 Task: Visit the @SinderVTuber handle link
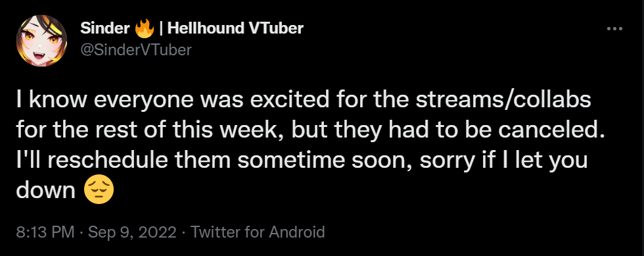[x=136, y=50]
